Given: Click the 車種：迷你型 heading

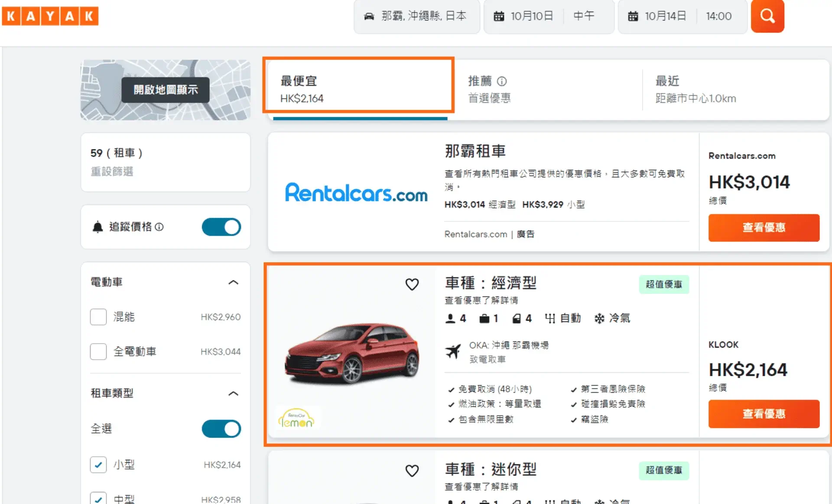Looking at the screenshot, I should click(491, 469).
